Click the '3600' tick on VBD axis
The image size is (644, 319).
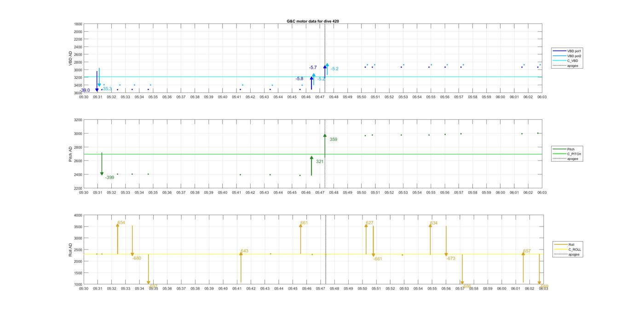pyautogui.click(x=78, y=93)
